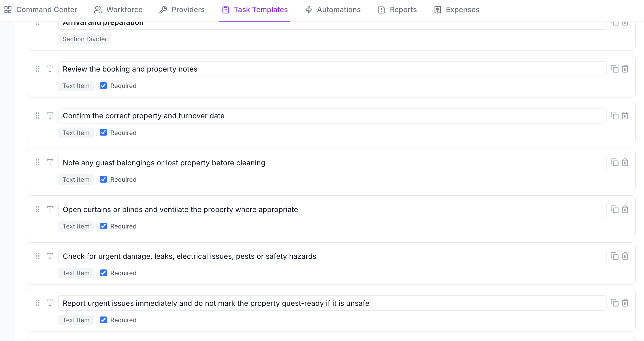Image resolution: width=644 pixels, height=341 pixels.
Task: Go to the Providers tab
Action: pyautogui.click(x=182, y=10)
